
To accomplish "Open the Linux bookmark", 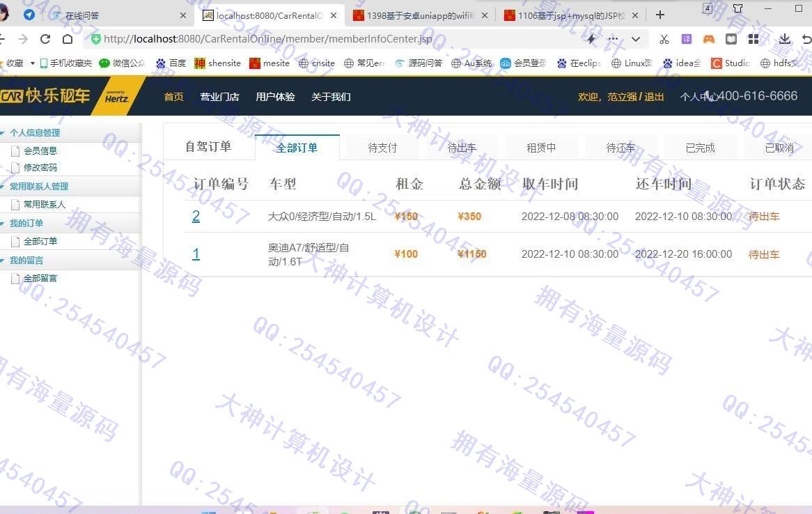I will (x=632, y=63).
